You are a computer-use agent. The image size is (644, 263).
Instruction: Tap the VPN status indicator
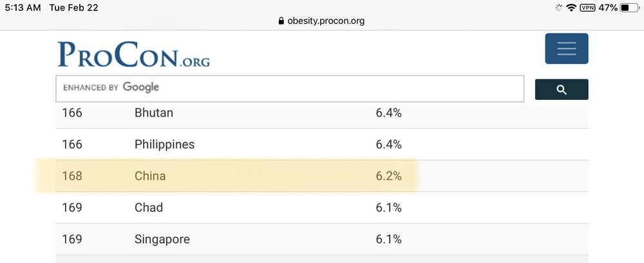(587, 8)
